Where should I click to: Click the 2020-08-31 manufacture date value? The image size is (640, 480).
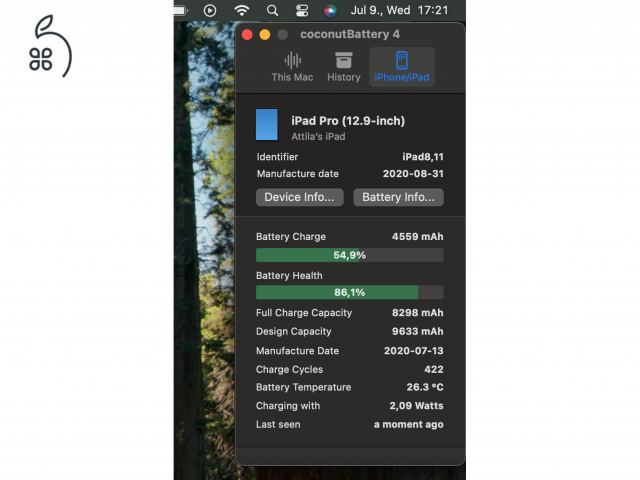click(413, 174)
